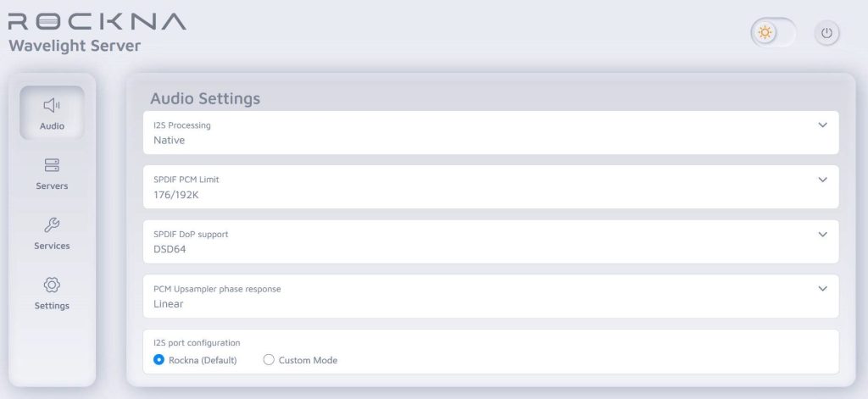This screenshot has height=399, width=868.
Task: Open the Servers tab label
Action: (52, 186)
